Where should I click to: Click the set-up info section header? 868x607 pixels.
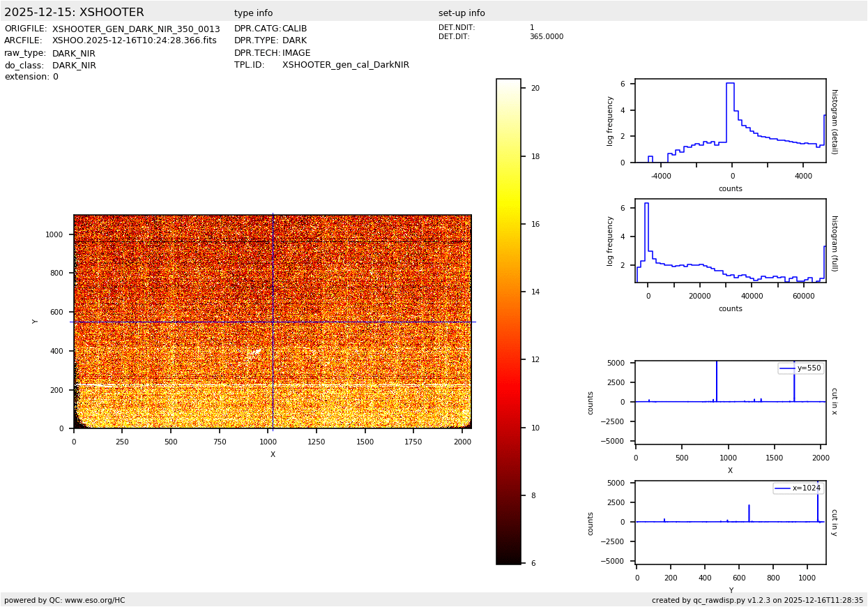(462, 13)
